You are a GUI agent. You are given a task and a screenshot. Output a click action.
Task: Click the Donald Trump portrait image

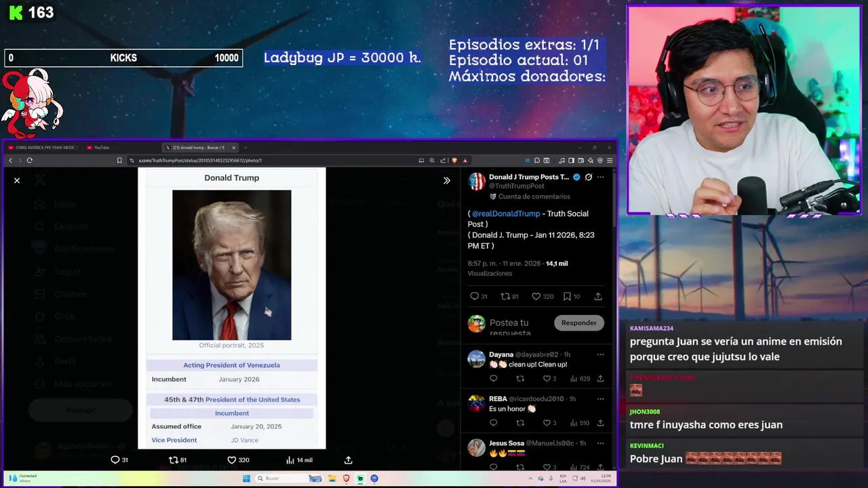tap(231, 265)
